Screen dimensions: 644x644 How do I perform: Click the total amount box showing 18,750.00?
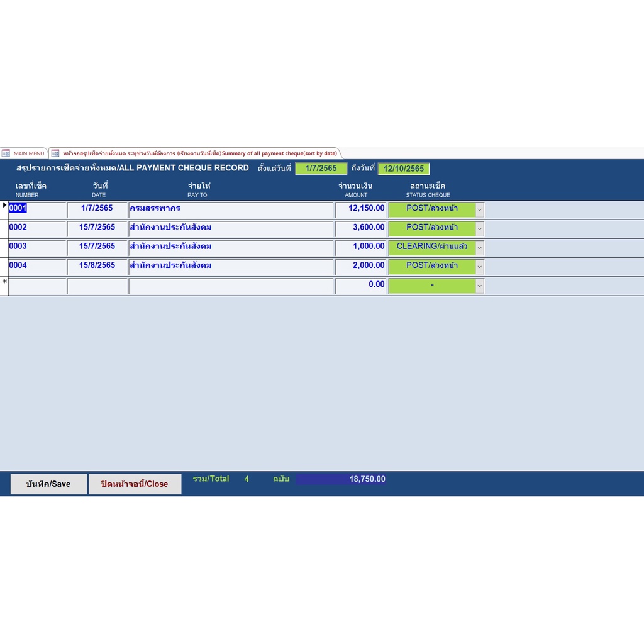[341, 479]
